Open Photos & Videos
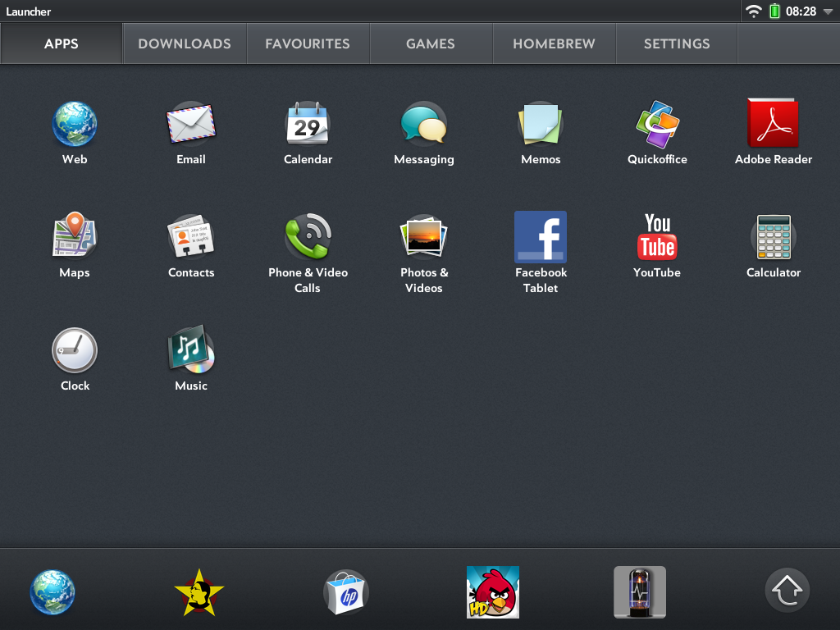The image size is (840, 630). (x=424, y=236)
